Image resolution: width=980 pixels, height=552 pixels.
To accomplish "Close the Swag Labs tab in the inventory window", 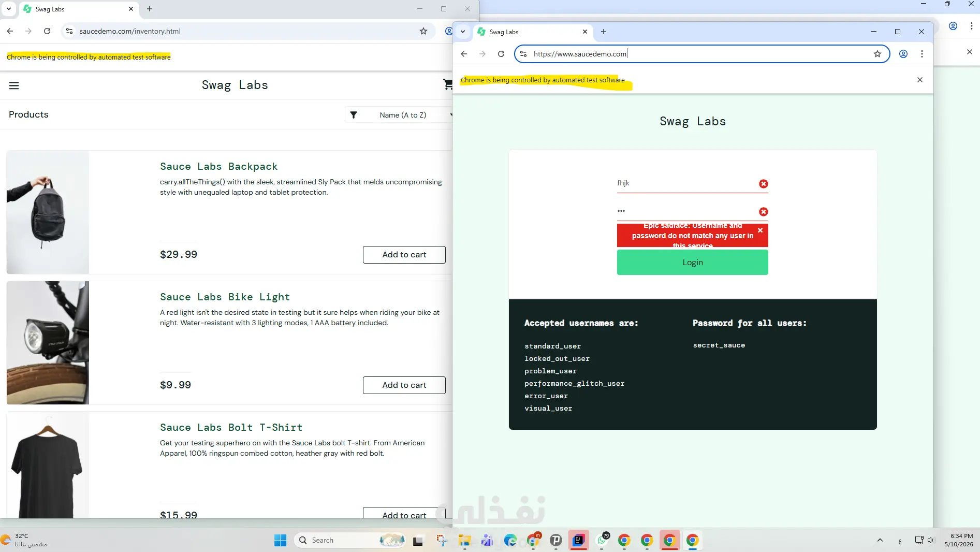I will tap(131, 9).
